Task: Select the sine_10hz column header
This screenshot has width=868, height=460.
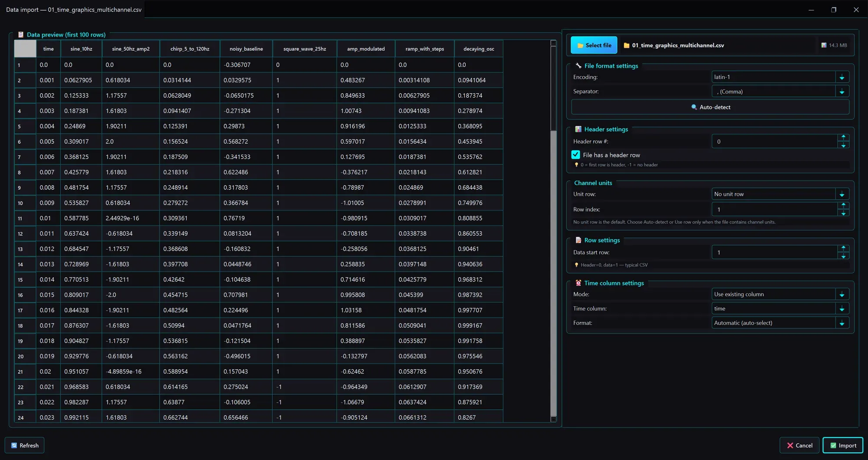Action: pos(81,49)
